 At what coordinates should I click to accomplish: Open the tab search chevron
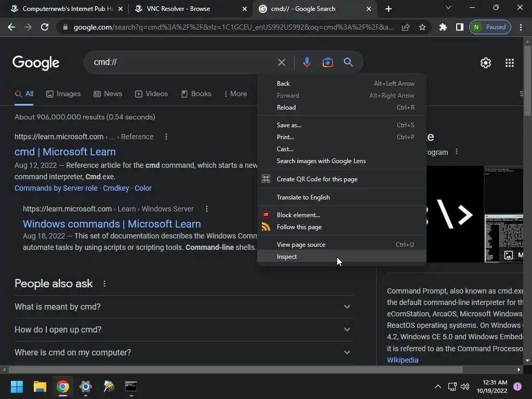(448, 7)
